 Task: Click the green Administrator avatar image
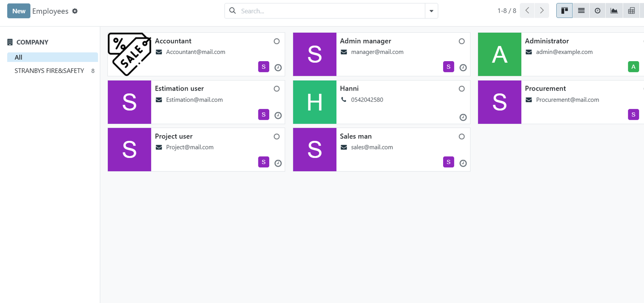(500, 54)
